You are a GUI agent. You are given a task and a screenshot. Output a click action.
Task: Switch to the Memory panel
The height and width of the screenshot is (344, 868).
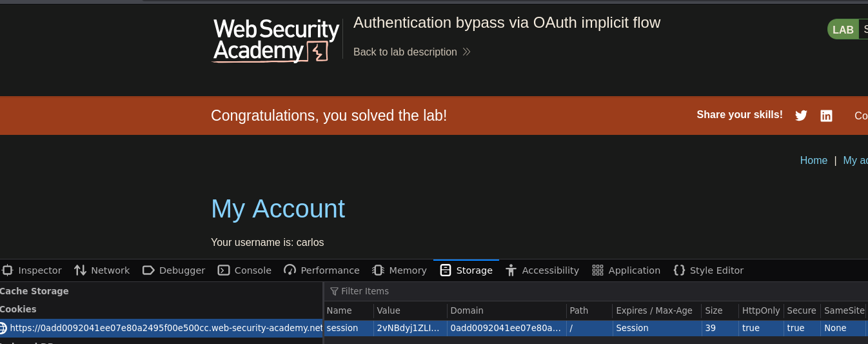399,270
